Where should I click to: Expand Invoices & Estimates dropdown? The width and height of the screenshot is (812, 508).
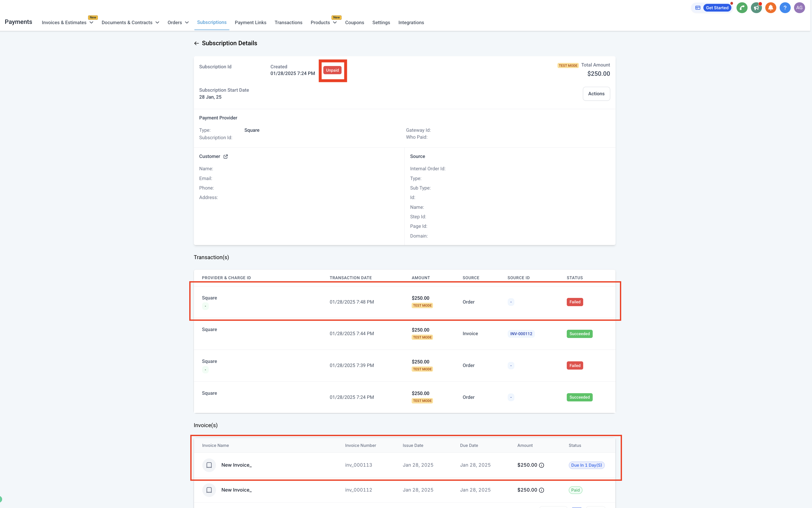[68, 23]
